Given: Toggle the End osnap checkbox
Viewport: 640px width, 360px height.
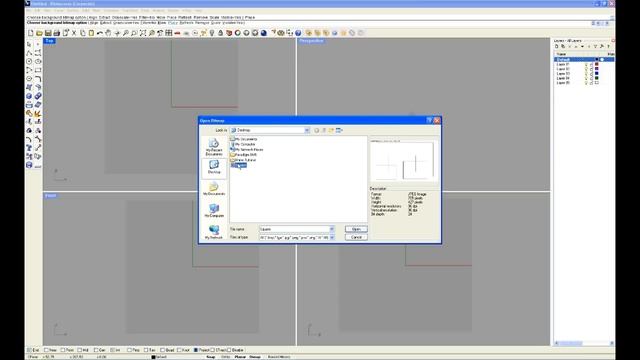Looking at the screenshot, I should click(x=29, y=350).
